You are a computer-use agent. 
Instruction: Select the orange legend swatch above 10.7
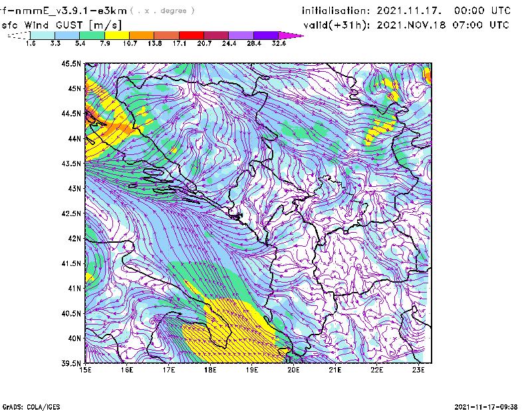tap(142, 35)
